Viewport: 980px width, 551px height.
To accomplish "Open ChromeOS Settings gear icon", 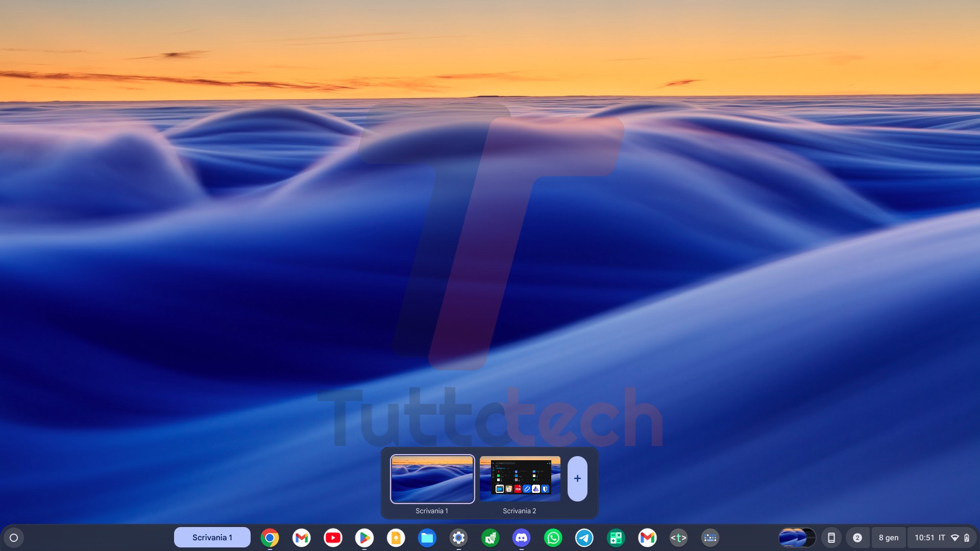I will coord(458,538).
